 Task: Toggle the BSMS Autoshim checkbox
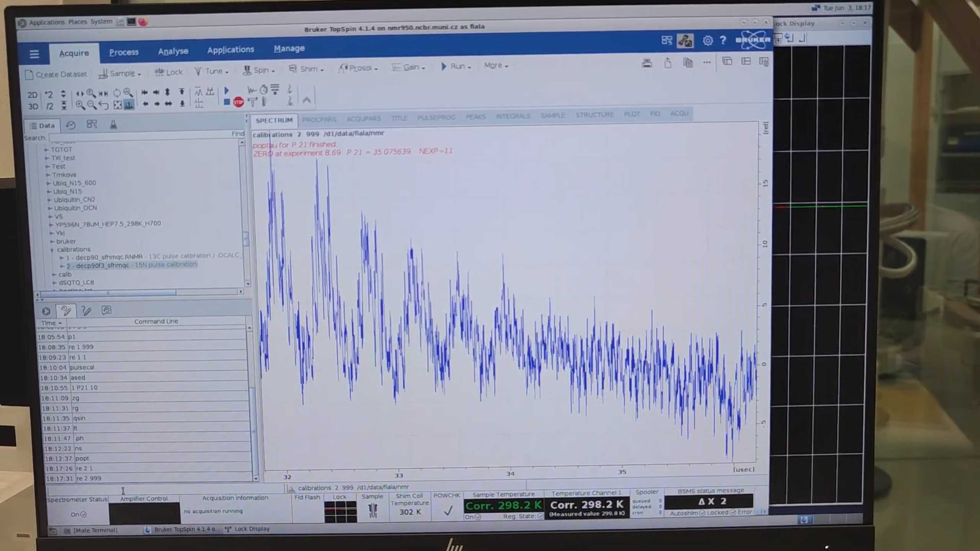point(702,513)
